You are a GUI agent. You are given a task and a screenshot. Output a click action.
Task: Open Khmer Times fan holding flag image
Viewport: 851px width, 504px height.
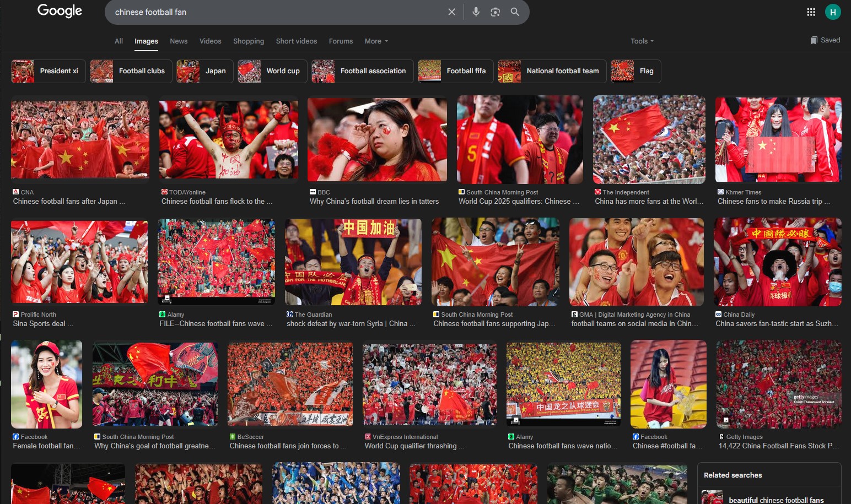tap(778, 139)
